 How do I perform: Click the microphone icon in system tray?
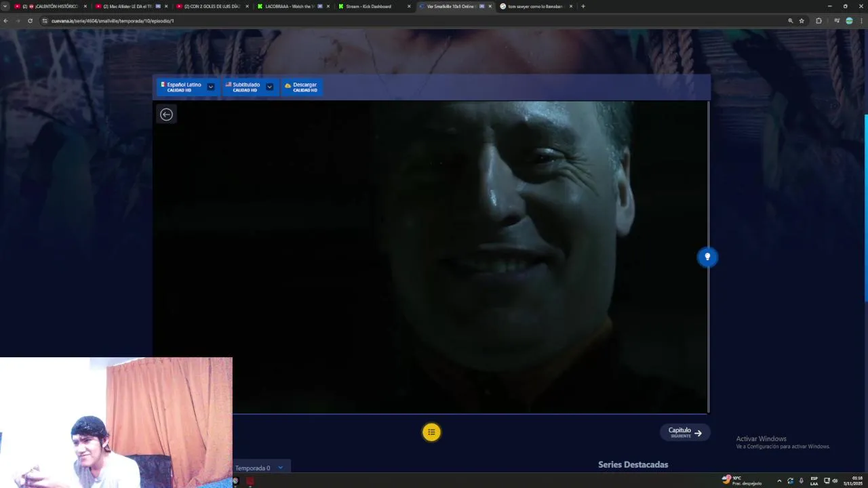(x=802, y=481)
